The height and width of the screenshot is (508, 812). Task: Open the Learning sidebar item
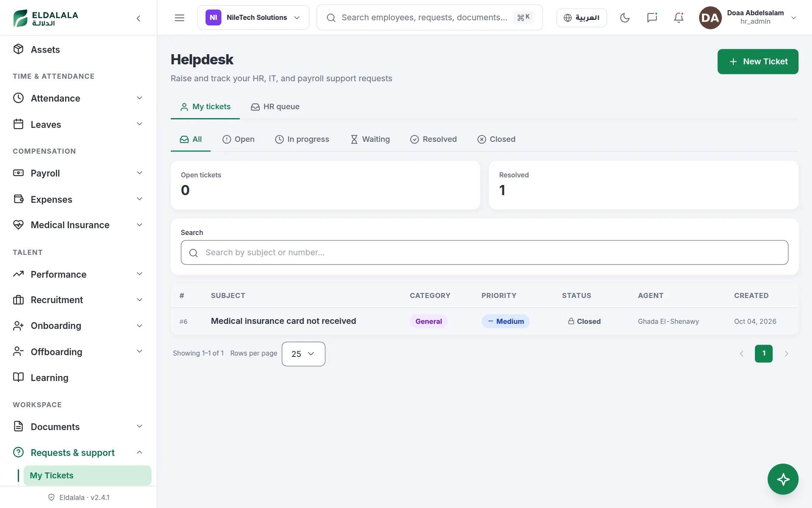(78, 378)
